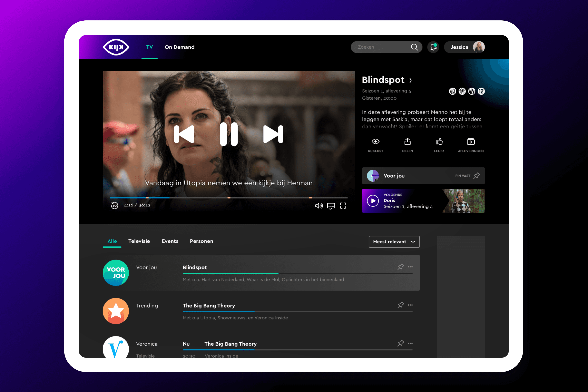Screen dimensions: 588x392
Task: Click the 'Met o.a Utopia, Shownieuws' description
Action: [235, 318]
